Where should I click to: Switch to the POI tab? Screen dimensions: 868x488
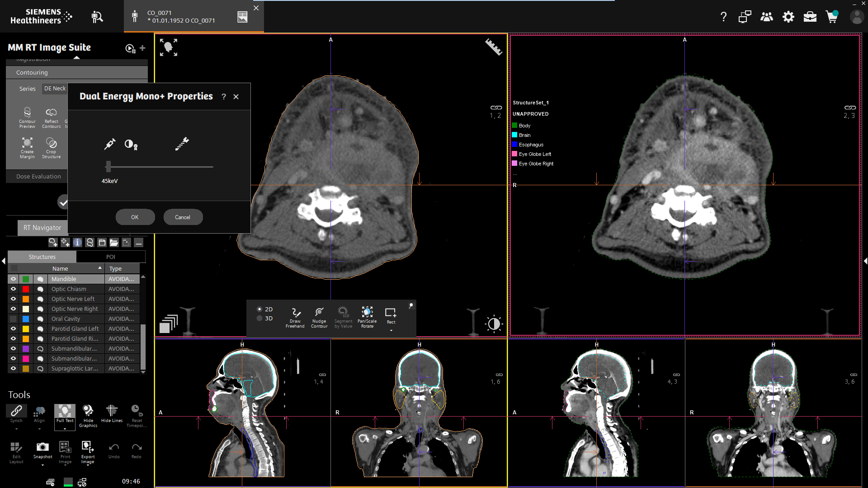pyautogui.click(x=111, y=256)
